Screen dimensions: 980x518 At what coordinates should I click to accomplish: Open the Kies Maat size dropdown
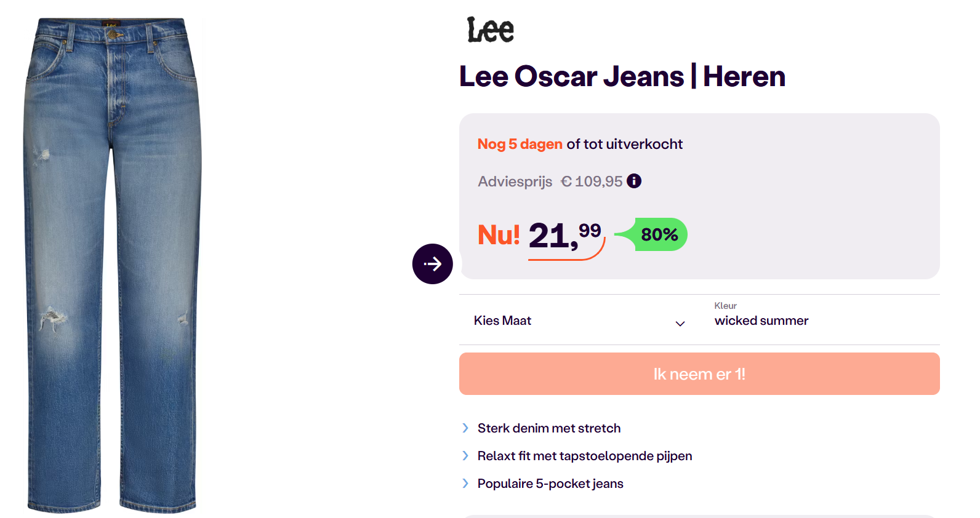[x=579, y=320]
